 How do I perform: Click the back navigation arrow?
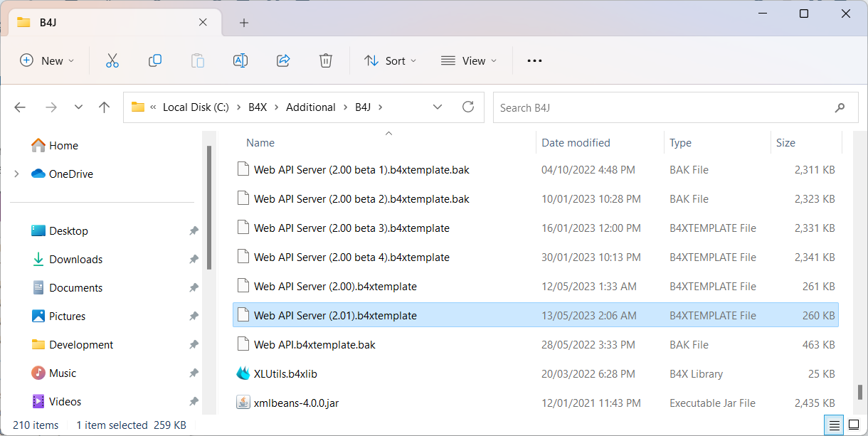click(20, 107)
